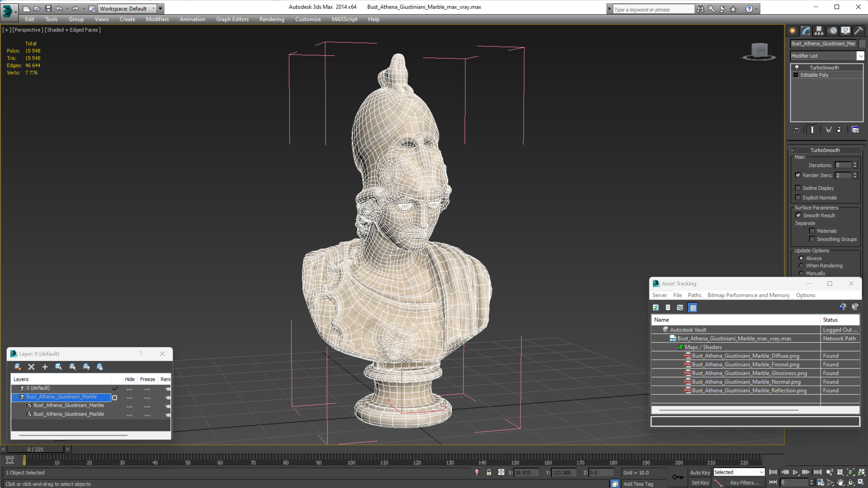This screenshot has width=868, height=488.
Task: Click the Perspective viewport label
Action: (x=28, y=30)
